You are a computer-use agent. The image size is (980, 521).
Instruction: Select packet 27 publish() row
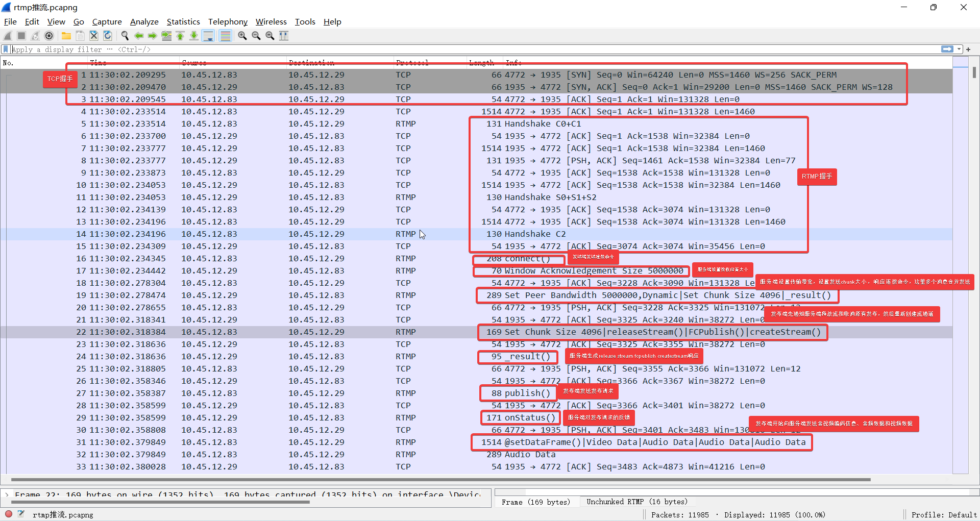pyautogui.click(x=476, y=393)
